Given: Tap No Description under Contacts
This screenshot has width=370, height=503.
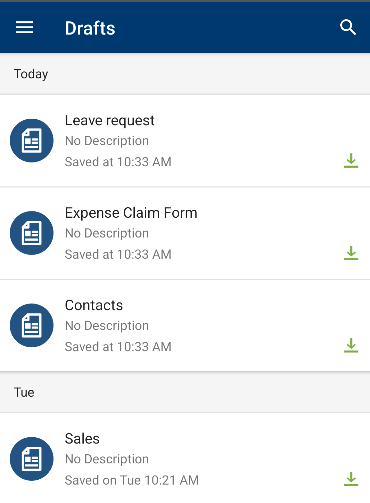Looking at the screenshot, I should coord(107,326).
